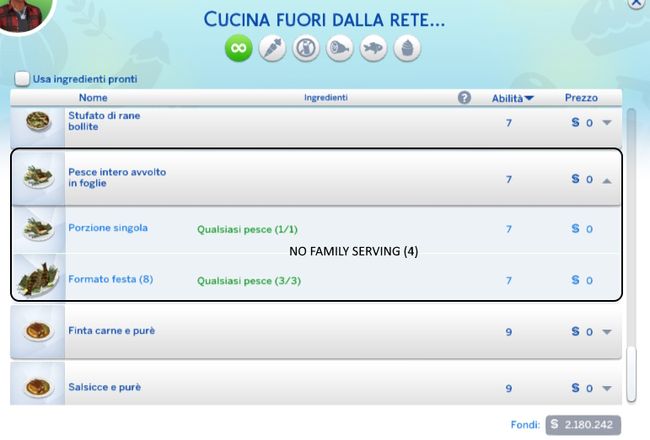
Task: Filter recipes by fish icon
Action: [374, 50]
